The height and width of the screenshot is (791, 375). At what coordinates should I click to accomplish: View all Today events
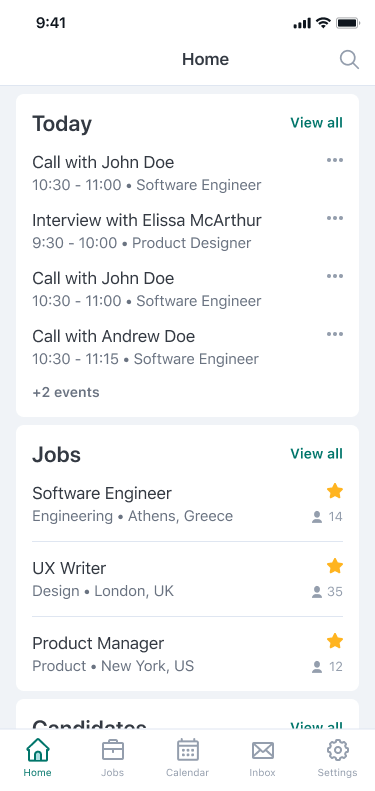click(316, 123)
